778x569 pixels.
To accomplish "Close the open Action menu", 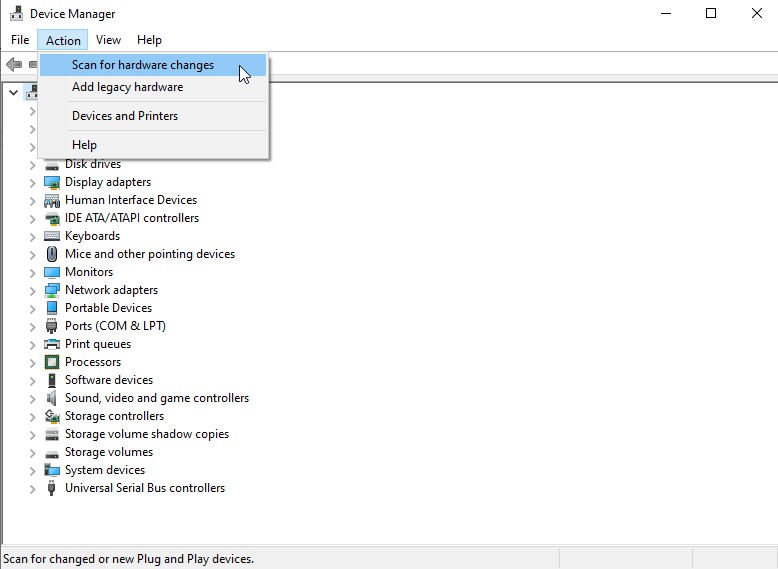I will (x=63, y=40).
